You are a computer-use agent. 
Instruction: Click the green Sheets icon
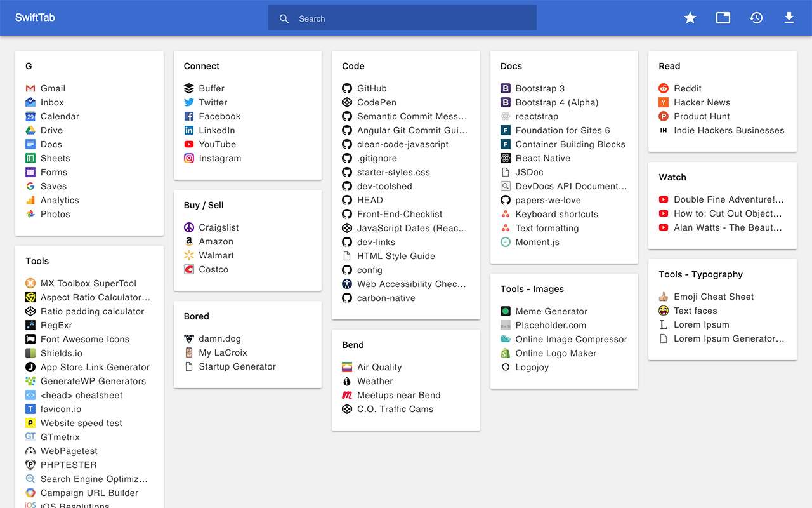click(x=30, y=158)
